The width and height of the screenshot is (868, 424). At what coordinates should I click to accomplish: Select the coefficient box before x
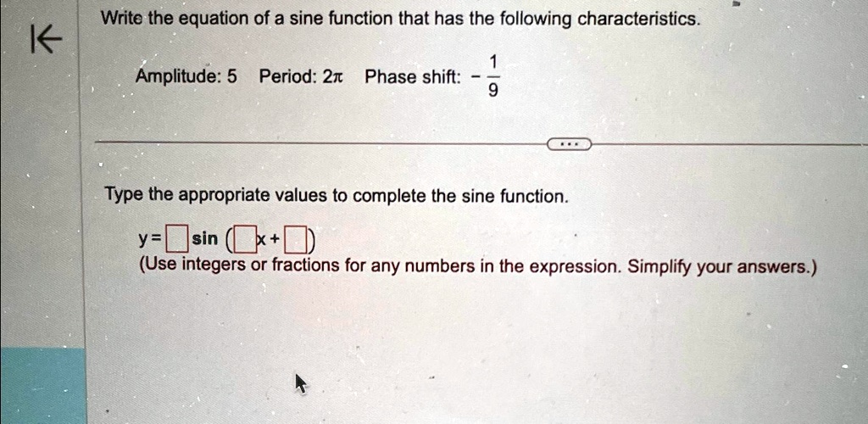pyautogui.click(x=247, y=241)
